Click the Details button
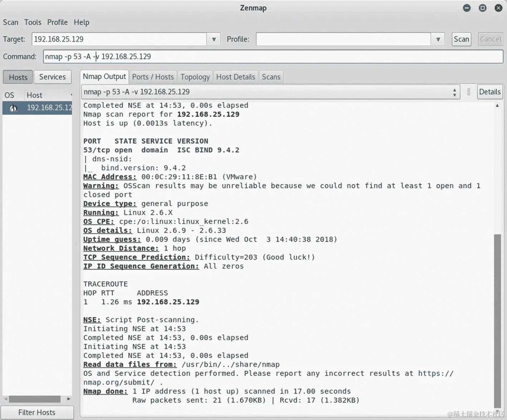The height and width of the screenshot is (420, 507). tap(489, 92)
